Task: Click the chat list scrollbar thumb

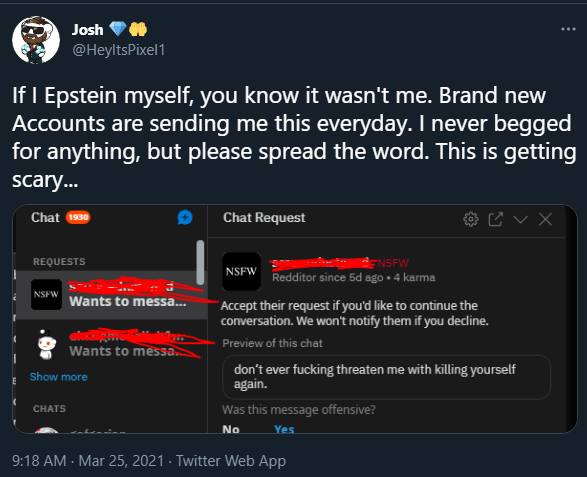Action: tap(200, 262)
